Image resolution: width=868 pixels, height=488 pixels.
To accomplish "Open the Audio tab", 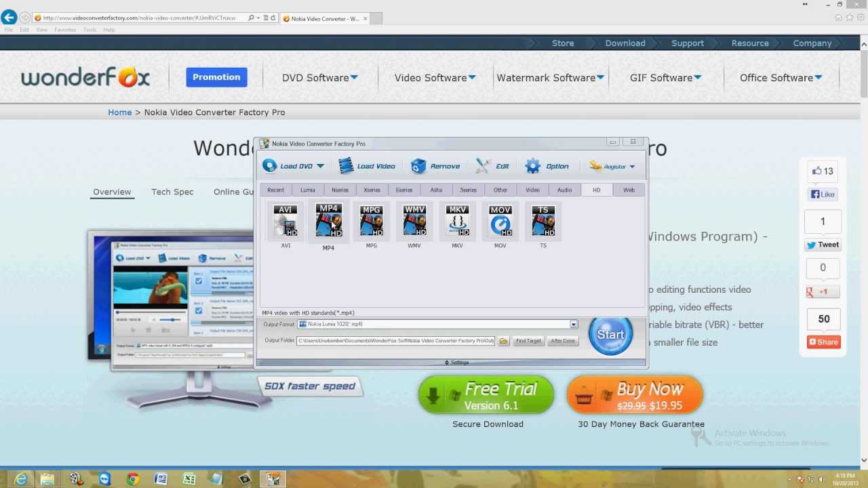I will pos(565,190).
